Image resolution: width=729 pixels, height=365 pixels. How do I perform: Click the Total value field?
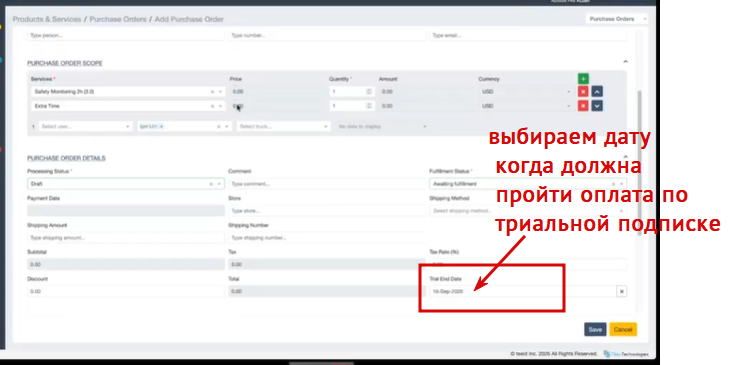tap(327, 292)
